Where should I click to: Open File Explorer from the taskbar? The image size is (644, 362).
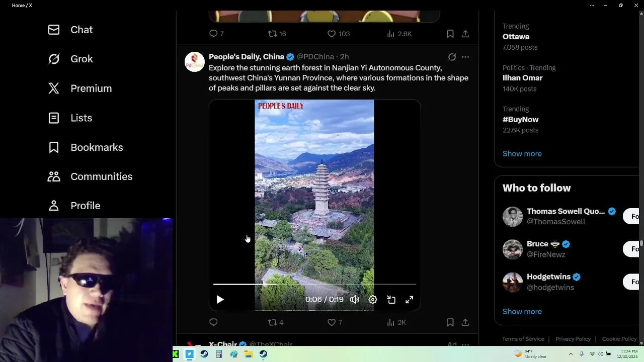coord(248,354)
